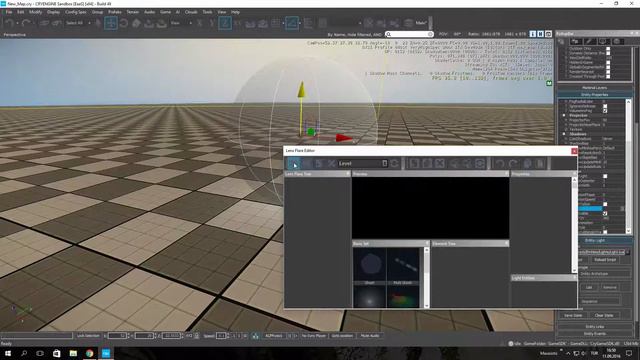Click the Undo icon in main toolbar
This screenshot has height=360, width=640.
click(x=10, y=23)
